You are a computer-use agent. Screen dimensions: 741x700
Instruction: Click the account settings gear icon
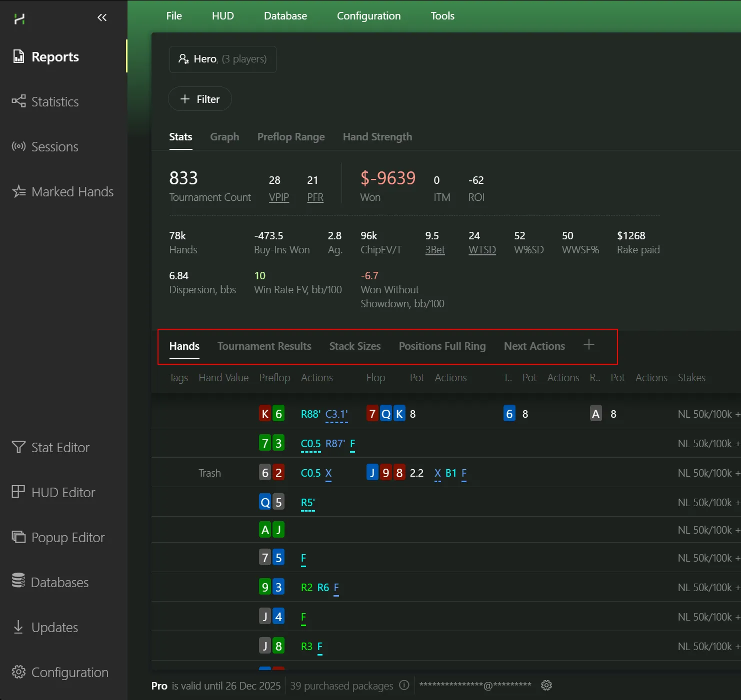[546, 686]
